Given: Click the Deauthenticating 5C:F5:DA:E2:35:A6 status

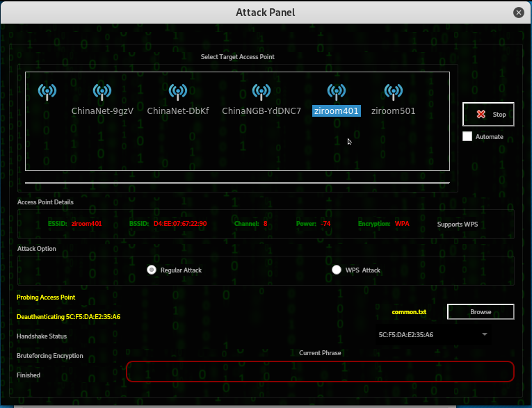Looking at the screenshot, I should tap(69, 317).
